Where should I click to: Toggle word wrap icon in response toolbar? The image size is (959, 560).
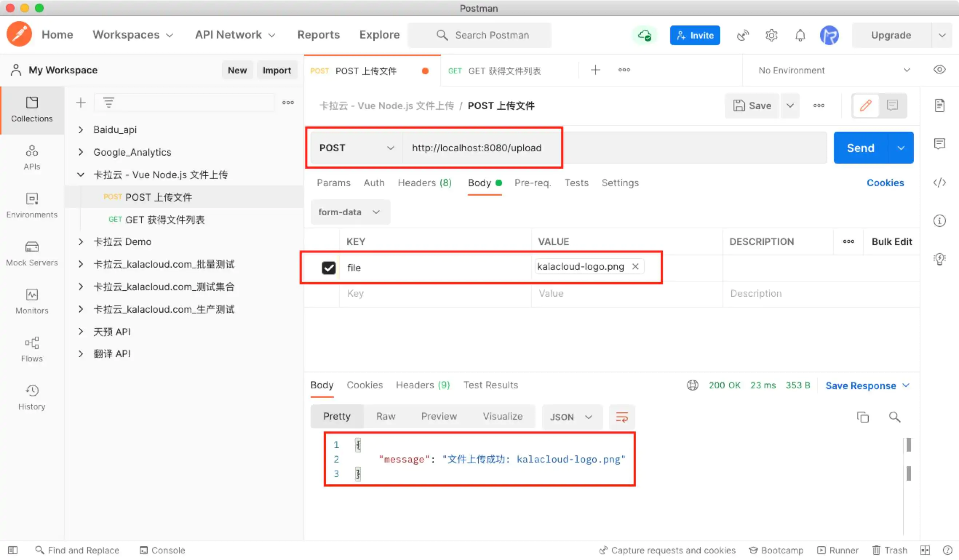[x=622, y=417]
